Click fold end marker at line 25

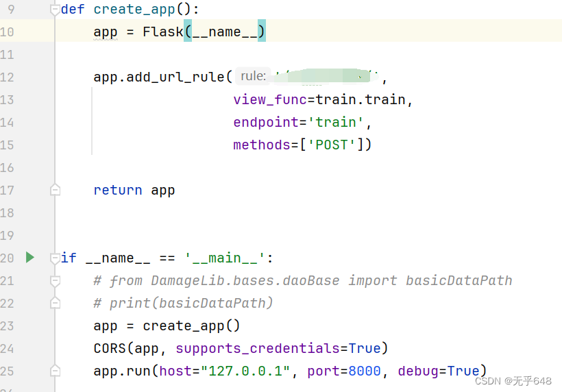tap(55, 371)
